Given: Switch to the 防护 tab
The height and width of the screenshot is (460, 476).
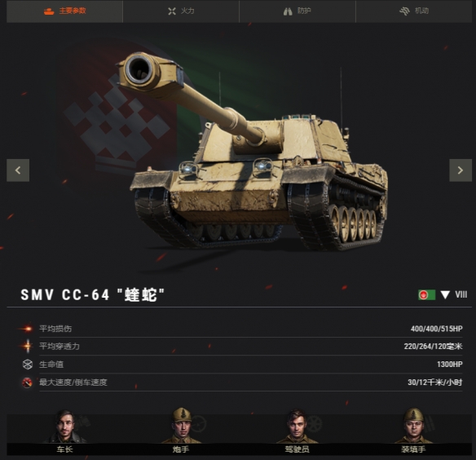Looking at the screenshot, I should pyautogui.click(x=297, y=11).
